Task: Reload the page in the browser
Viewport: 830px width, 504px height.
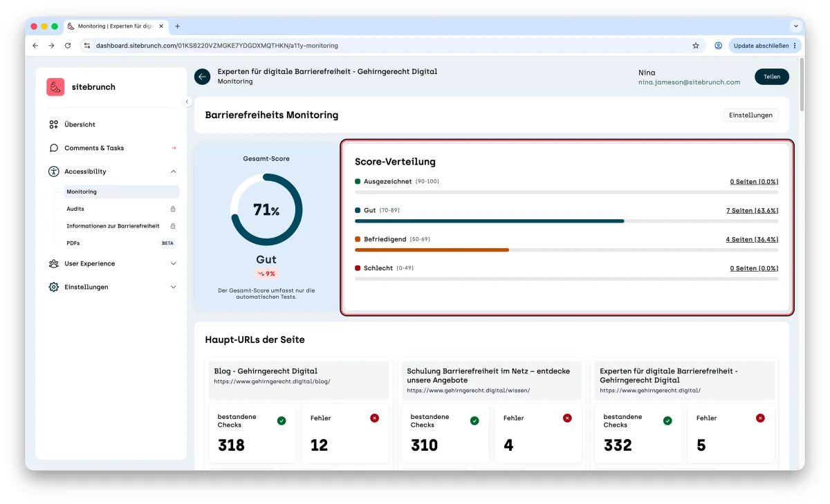Action: [68, 46]
